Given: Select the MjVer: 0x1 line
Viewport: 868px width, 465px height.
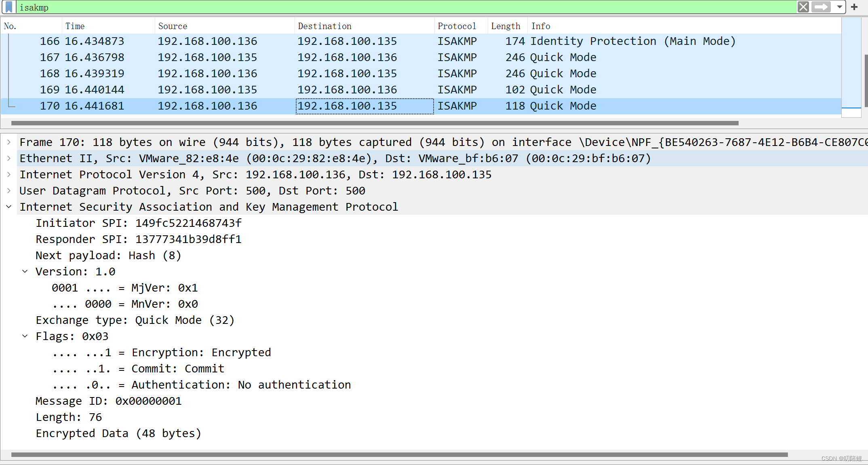Looking at the screenshot, I should pyautogui.click(x=125, y=288).
